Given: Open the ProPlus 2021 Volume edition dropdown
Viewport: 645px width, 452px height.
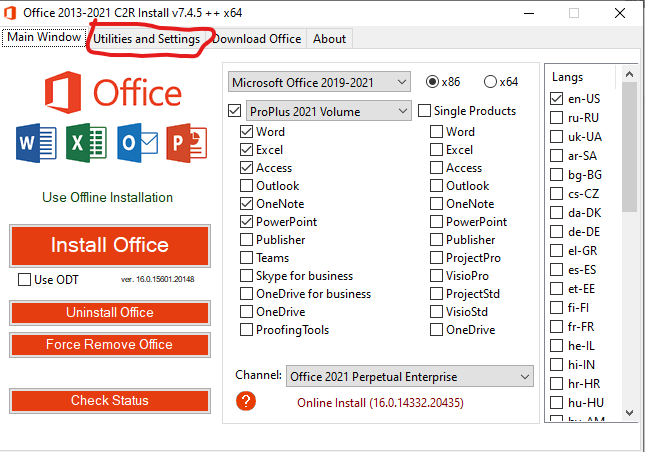Looking at the screenshot, I should tap(329, 111).
